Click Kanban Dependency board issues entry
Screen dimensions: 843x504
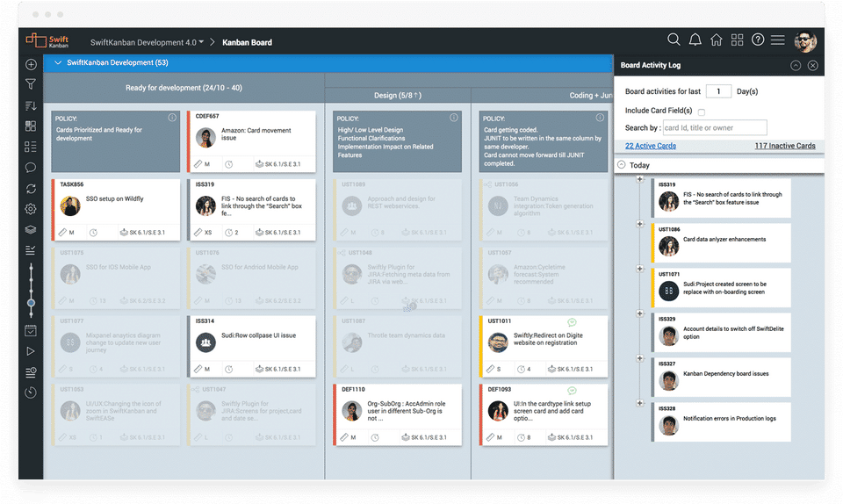coord(722,378)
